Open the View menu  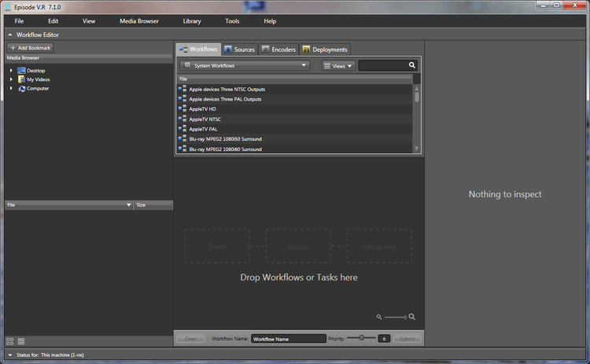[89, 21]
